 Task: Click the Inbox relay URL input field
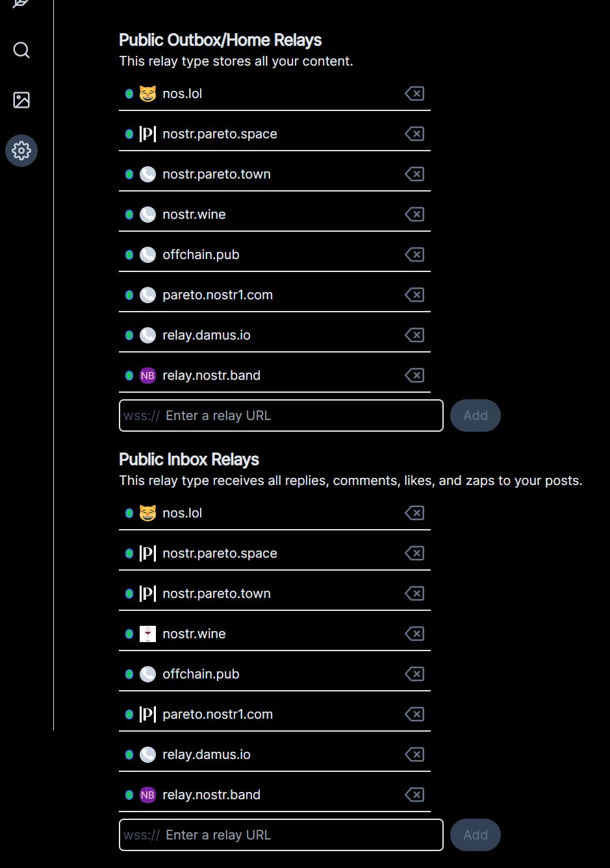click(x=281, y=835)
